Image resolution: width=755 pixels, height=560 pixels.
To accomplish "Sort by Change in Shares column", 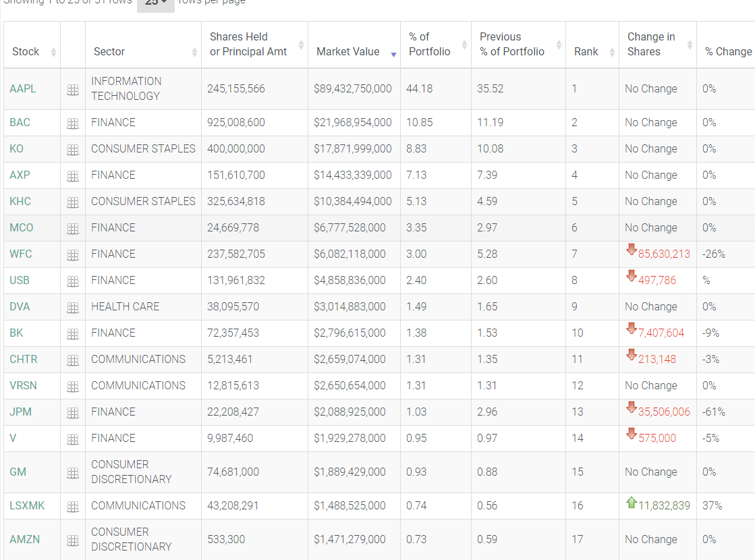I will tap(658, 45).
